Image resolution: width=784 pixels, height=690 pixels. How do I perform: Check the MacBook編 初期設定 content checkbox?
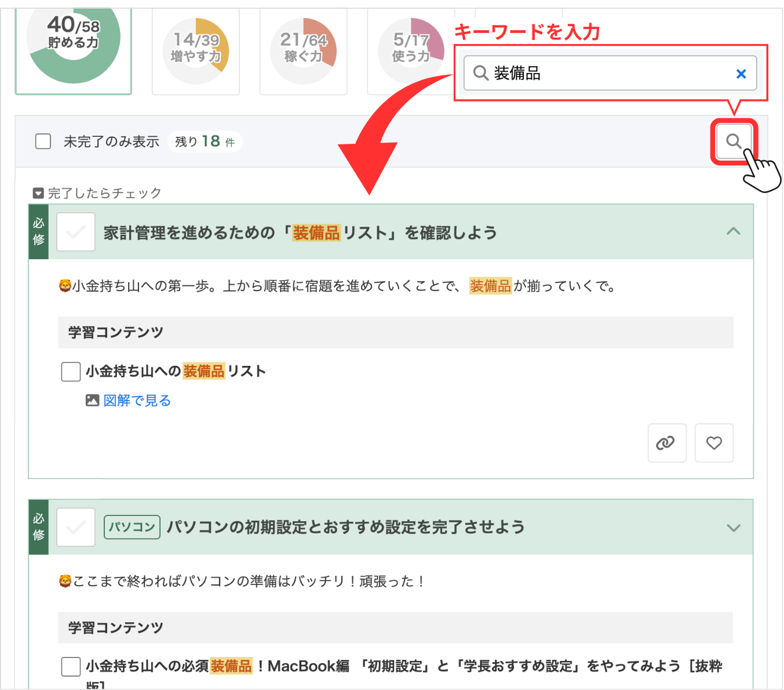click(71, 667)
